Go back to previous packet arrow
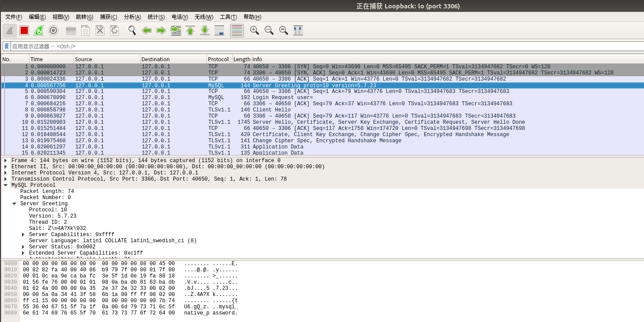This screenshot has width=644, height=322. click(147, 30)
